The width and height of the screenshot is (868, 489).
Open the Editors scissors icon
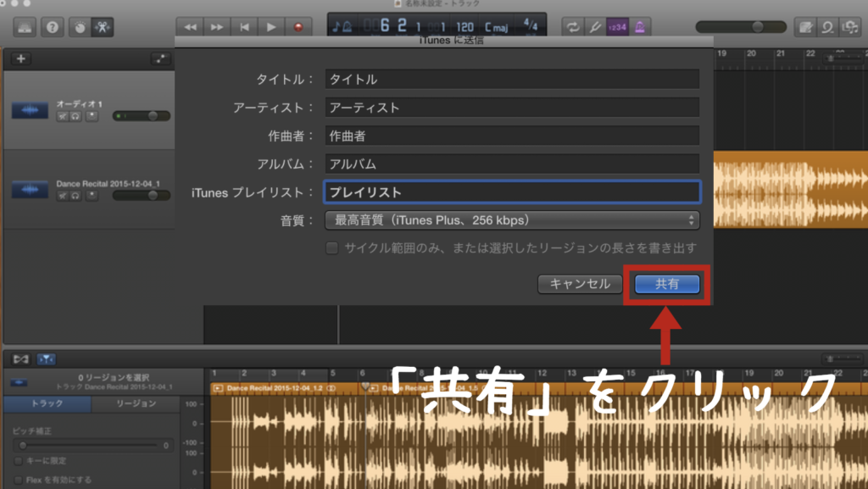point(103,27)
